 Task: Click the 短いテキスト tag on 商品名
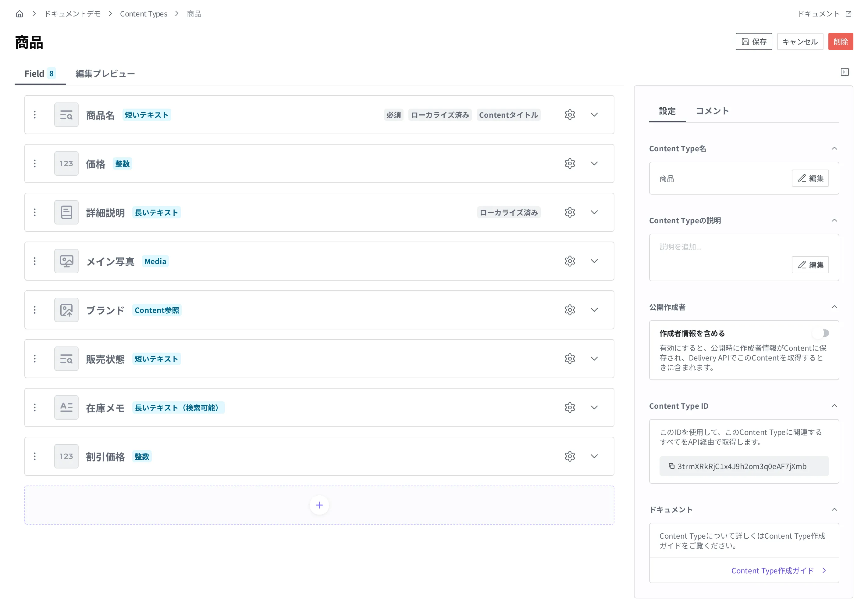pyautogui.click(x=147, y=115)
